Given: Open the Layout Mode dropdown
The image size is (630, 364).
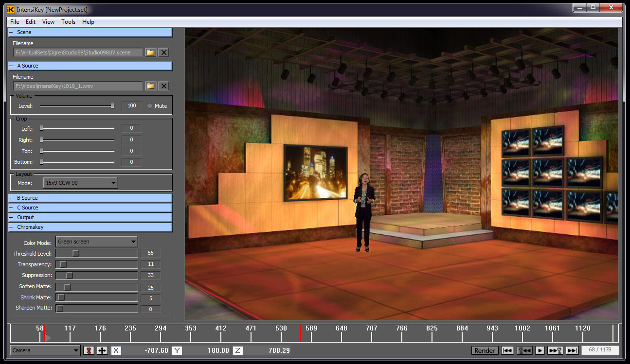Looking at the screenshot, I should [x=80, y=183].
